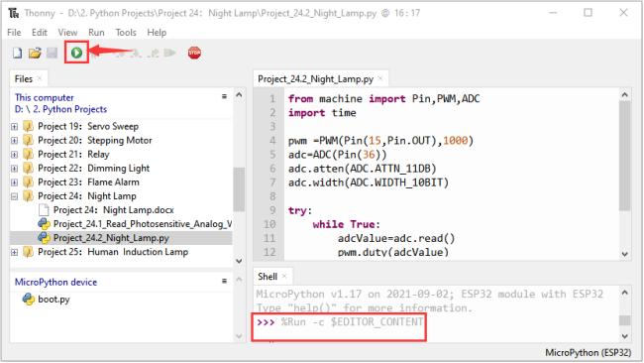Expand Project 20: Stepping Motor folder
644x363 pixels.
coord(15,140)
